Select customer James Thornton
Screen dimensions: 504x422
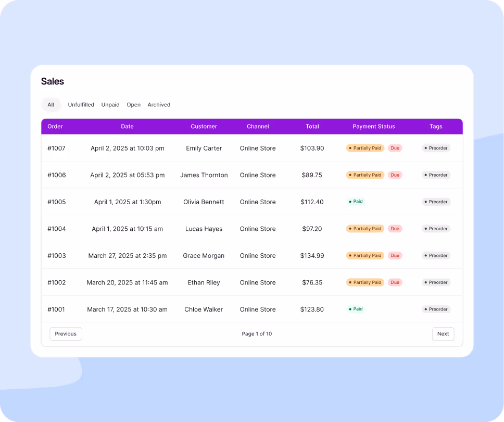click(204, 175)
